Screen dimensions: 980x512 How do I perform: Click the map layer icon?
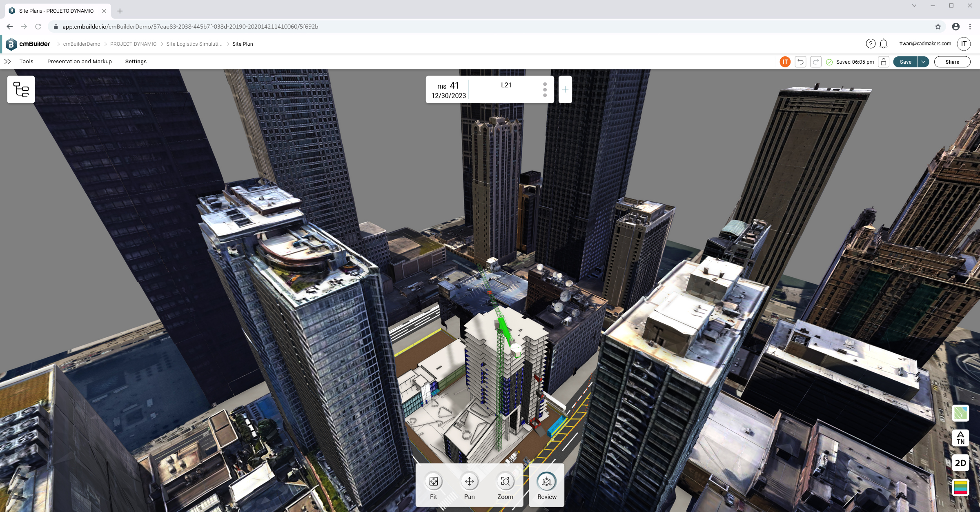point(960,413)
